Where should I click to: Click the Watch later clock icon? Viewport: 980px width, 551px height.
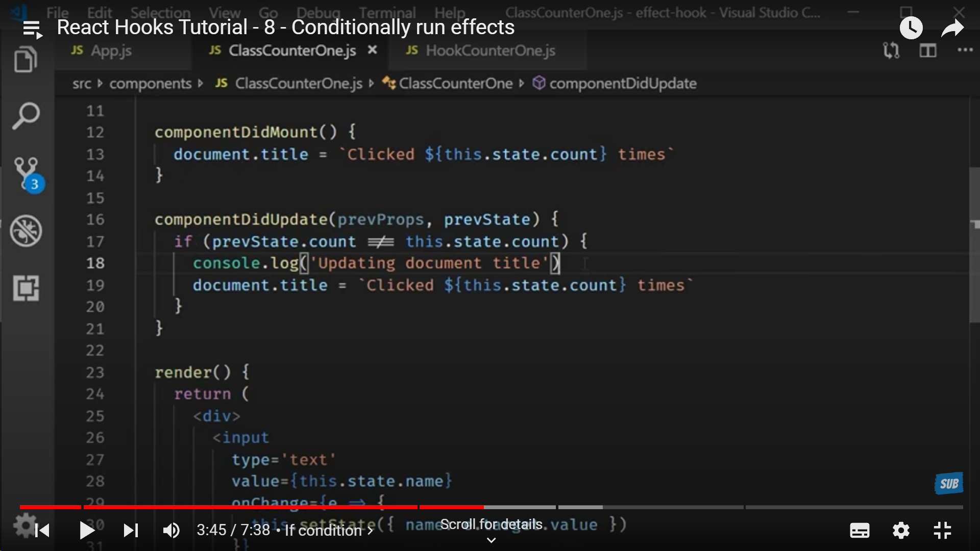[911, 28]
